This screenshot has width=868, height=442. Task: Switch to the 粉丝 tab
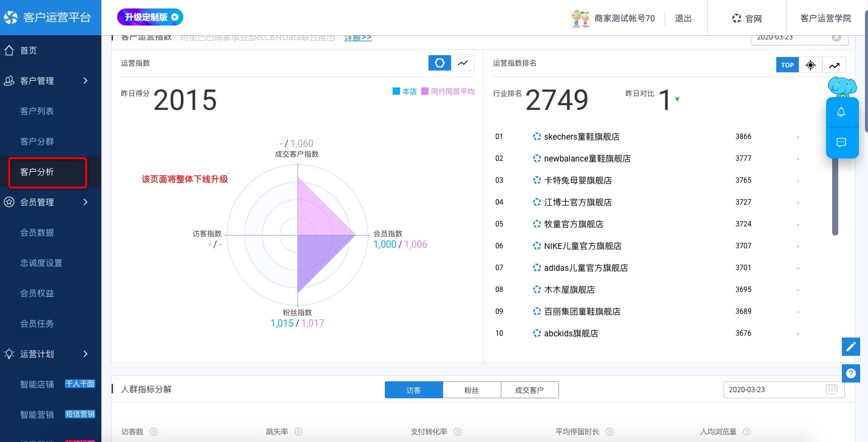(x=472, y=390)
